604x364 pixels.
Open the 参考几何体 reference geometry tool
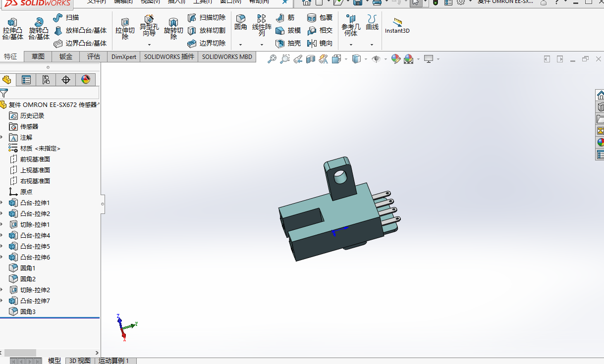click(x=351, y=26)
